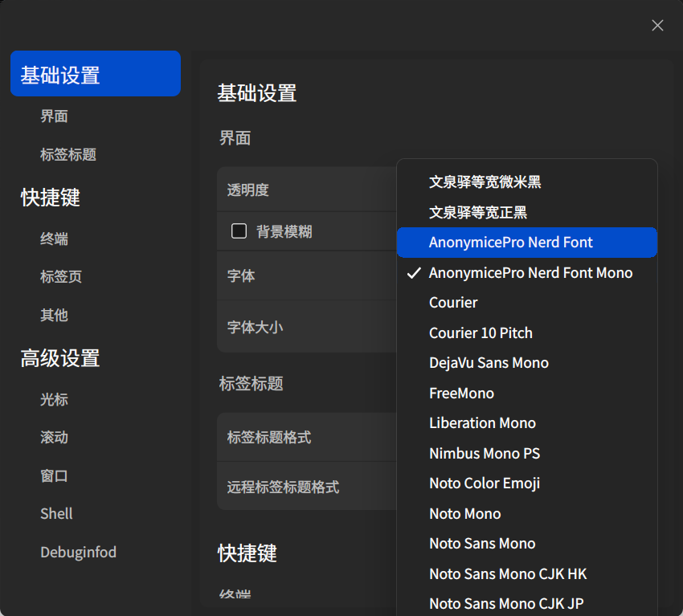This screenshot has width=683, height=616.
Task: Click the 字体大小 setting label
Action: 255,327
